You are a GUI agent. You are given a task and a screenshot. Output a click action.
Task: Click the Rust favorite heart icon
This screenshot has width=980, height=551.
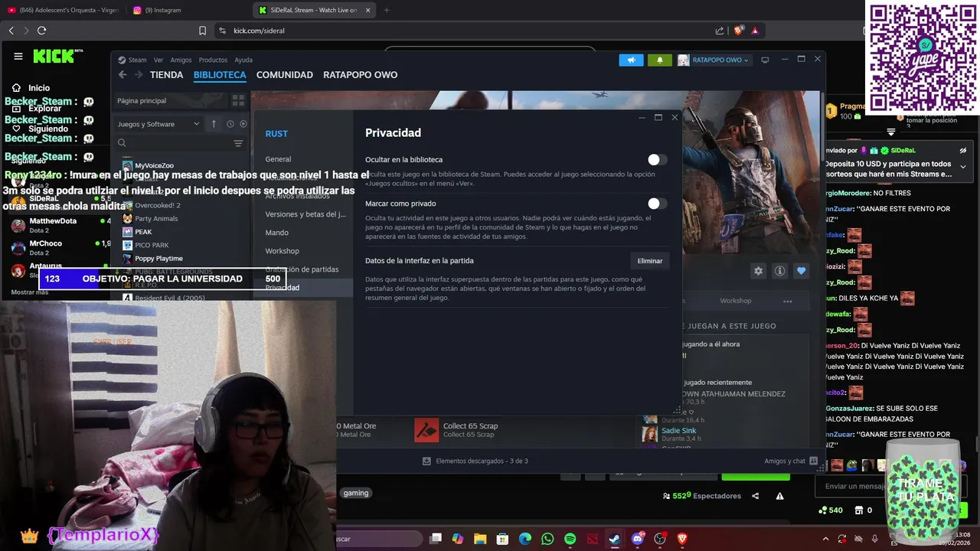coord(801,271)
